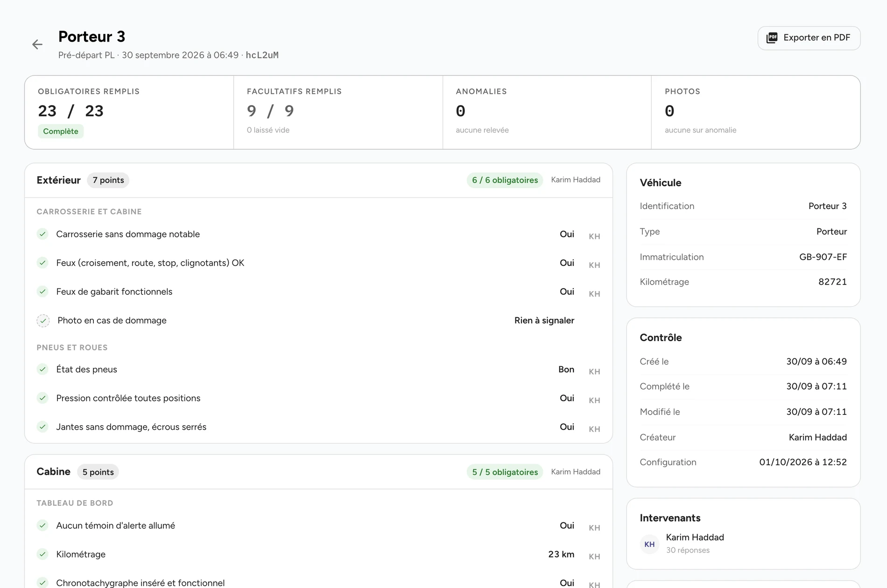Click kilométrage value 82721
887x588 pixels.
click(832, 282)
